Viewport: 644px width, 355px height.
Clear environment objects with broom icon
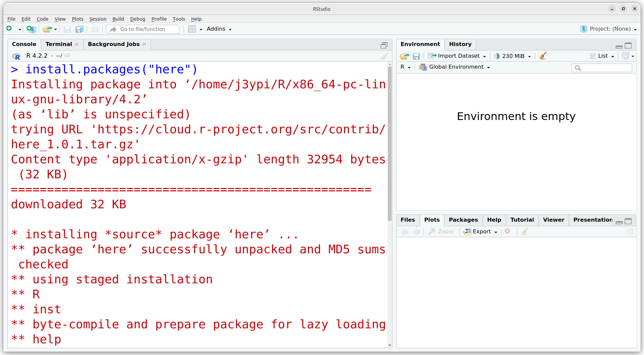click(x=543, y=56)
